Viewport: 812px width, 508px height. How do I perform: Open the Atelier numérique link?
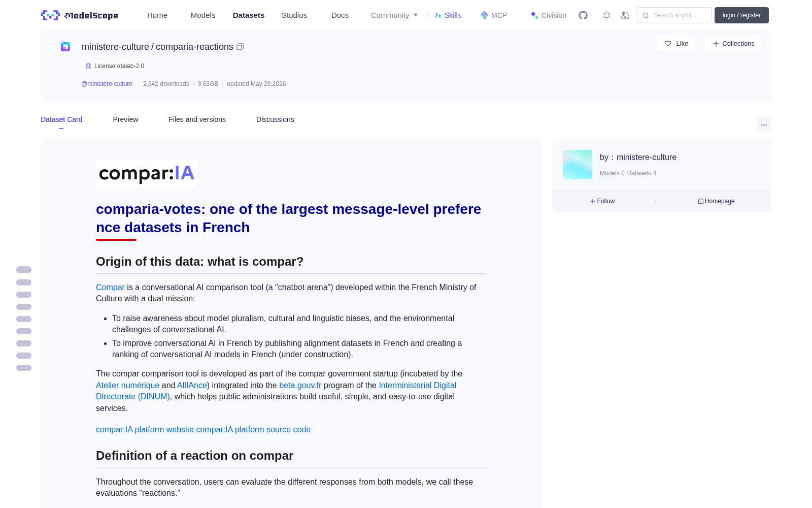pyautogui.click(x=127, y=385)
